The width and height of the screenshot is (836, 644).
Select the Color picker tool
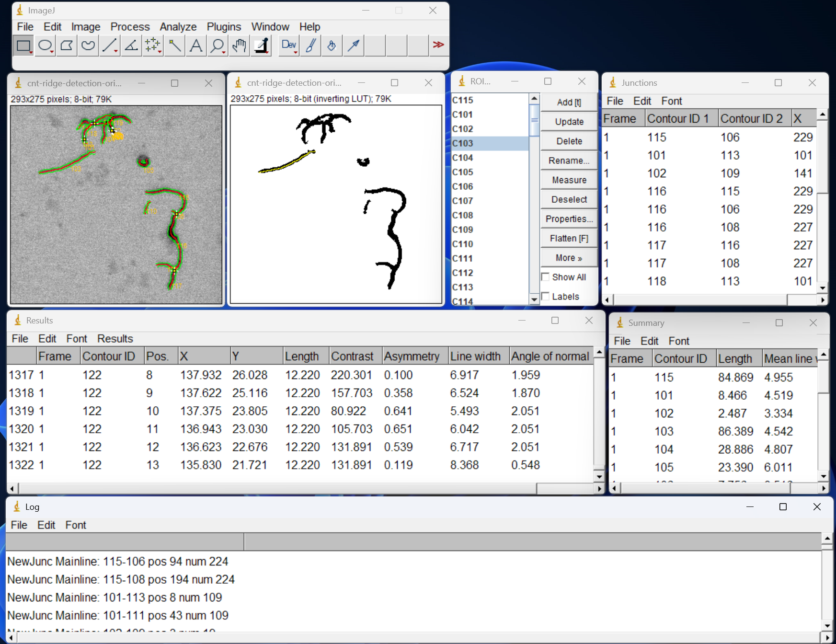[x=261, y=46]
